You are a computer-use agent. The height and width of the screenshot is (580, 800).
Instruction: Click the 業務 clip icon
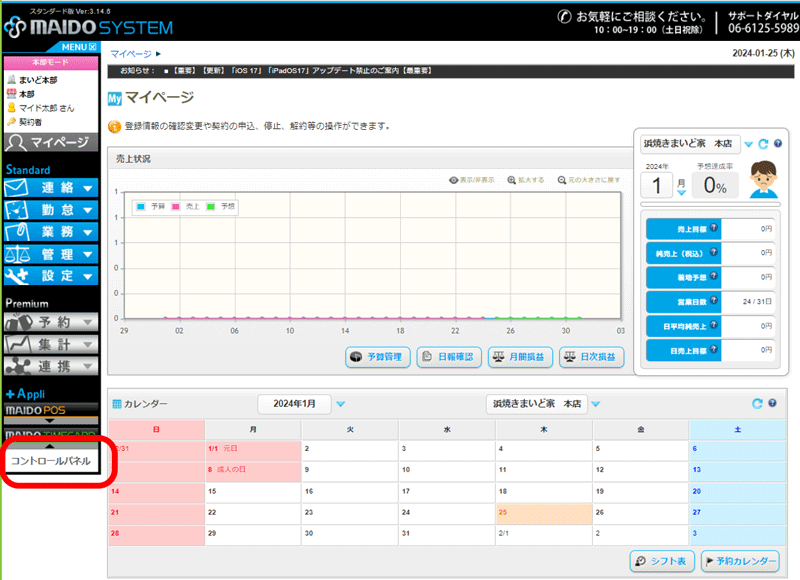(16, 232)
